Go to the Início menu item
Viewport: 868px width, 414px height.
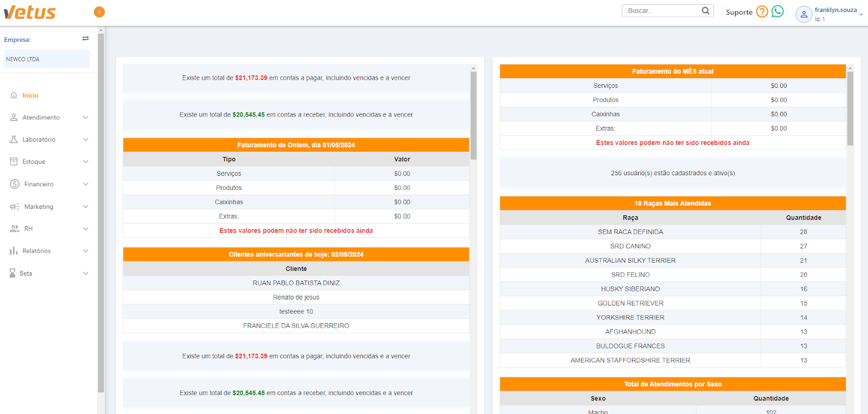30,95
